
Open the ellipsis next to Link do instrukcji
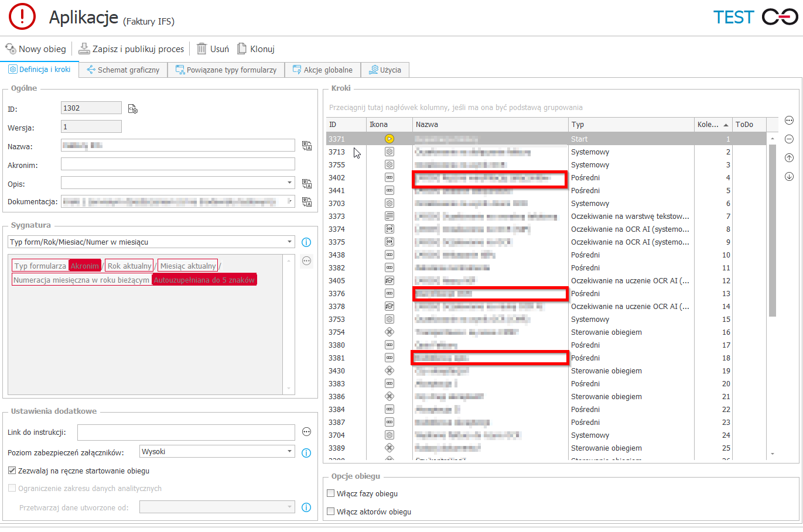(x=306, y=432)
